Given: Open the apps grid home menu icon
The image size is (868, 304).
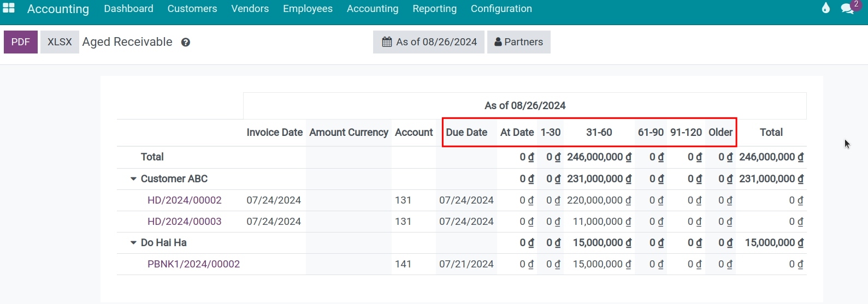Looking at the screenshot, I should point(9,8).
